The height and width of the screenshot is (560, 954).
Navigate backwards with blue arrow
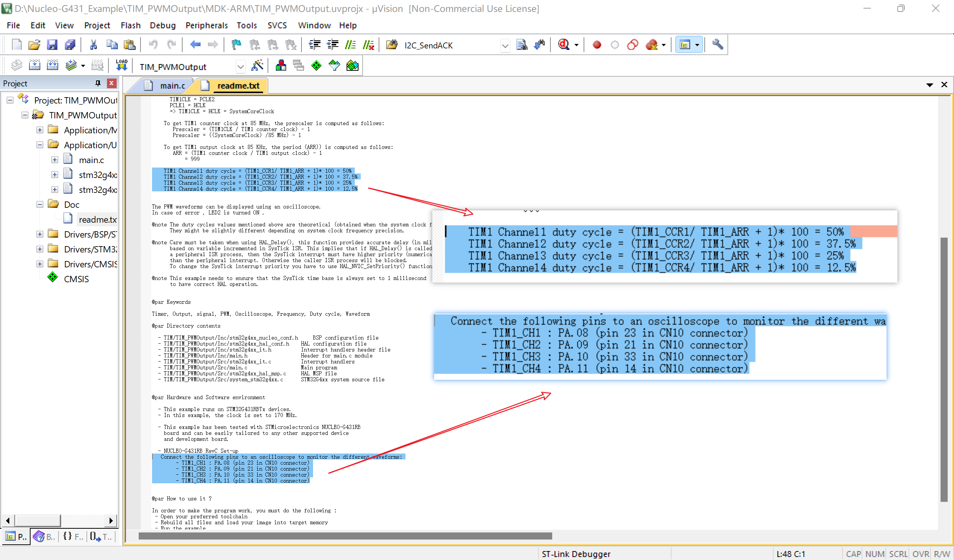point(195,45)
